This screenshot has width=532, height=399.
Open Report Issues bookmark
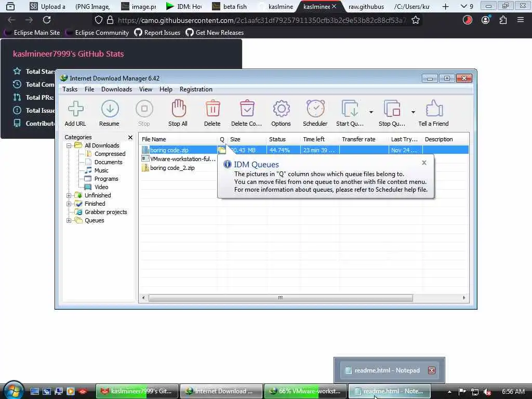157,33
